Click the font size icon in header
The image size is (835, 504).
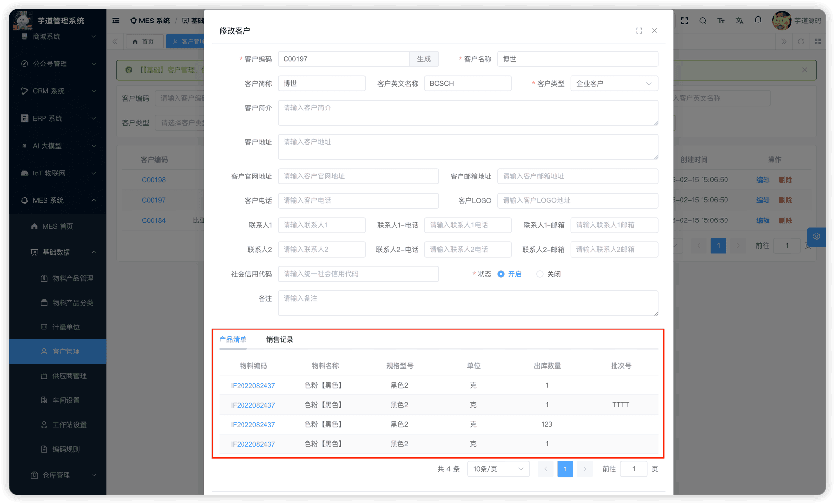[721, 21]
